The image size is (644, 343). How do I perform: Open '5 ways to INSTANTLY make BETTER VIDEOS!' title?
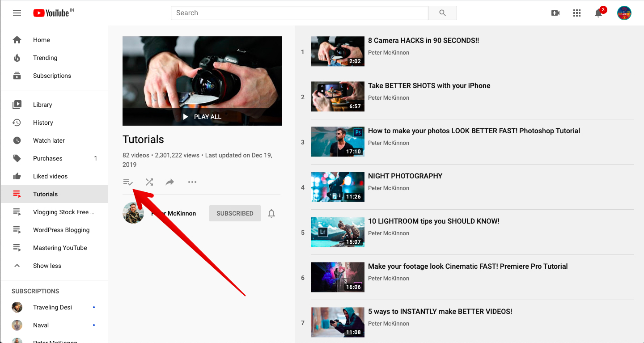click(x=440, y=311)
